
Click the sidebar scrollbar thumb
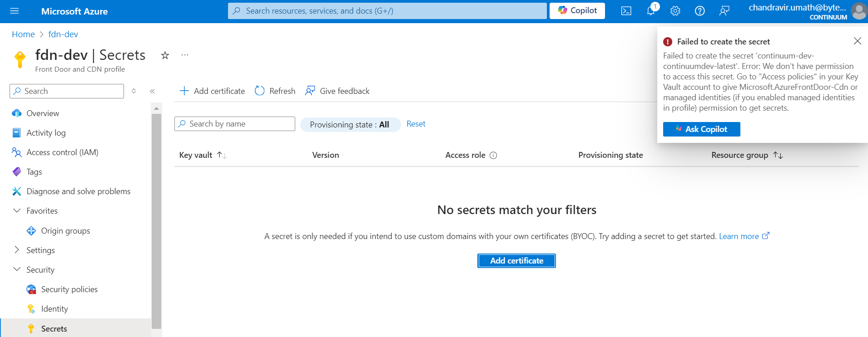pyautogui.click(x=156, y=221)
